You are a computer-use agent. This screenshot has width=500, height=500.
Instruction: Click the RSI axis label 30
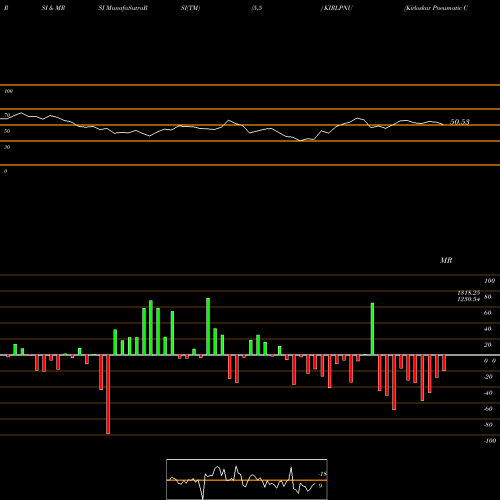pos(7,147)
